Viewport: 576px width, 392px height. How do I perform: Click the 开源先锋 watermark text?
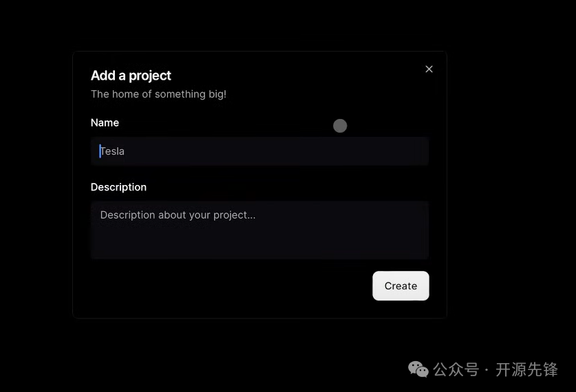point(526,369)
